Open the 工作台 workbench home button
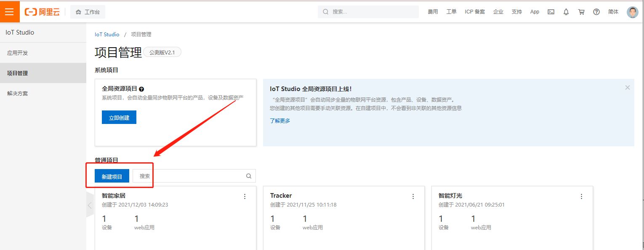Image resolution: width=644 pixels, height=250 pixels. point(88,12)
